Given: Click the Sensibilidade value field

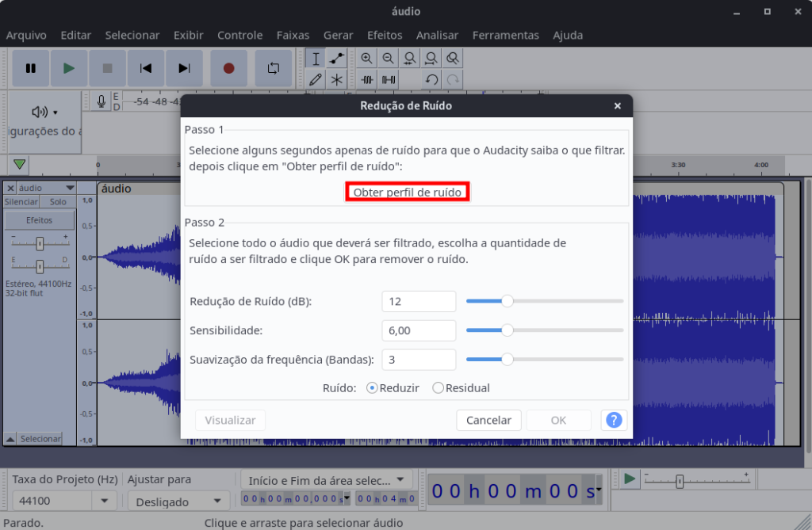Looking at the screenshot, I should pyautogui.click(x=419, y=330).
